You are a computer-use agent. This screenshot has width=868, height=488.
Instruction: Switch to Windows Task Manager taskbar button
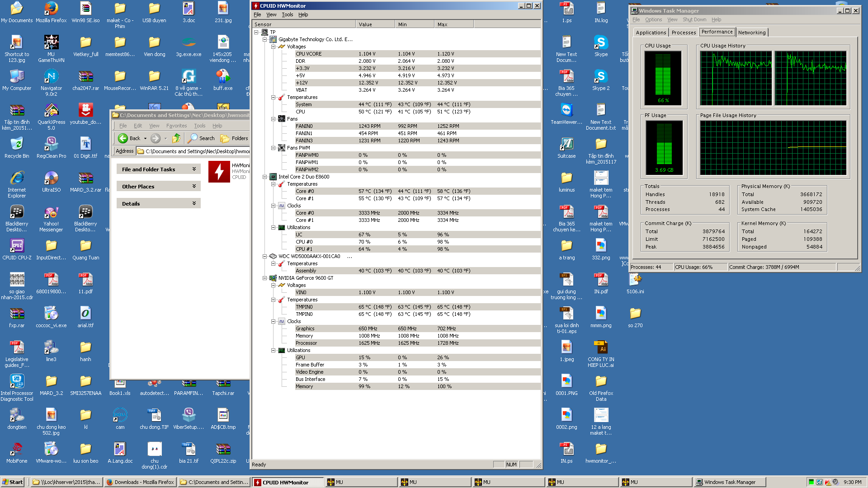click(731, 482)
